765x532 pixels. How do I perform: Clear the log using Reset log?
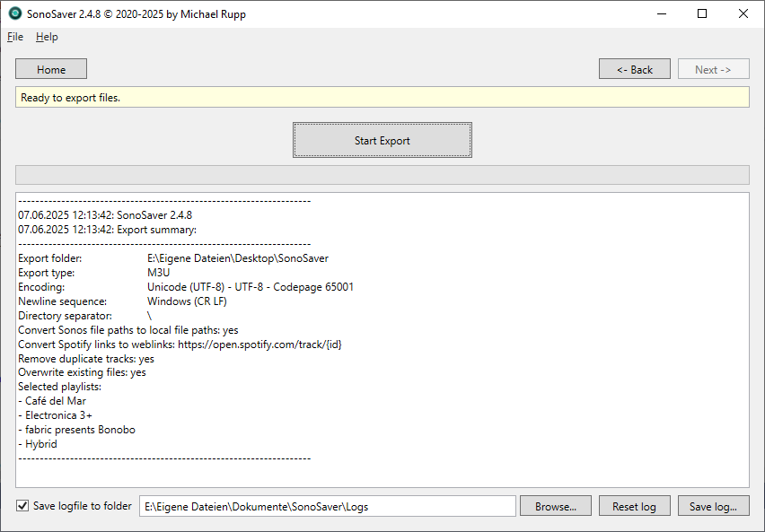(x=634, y=505)
